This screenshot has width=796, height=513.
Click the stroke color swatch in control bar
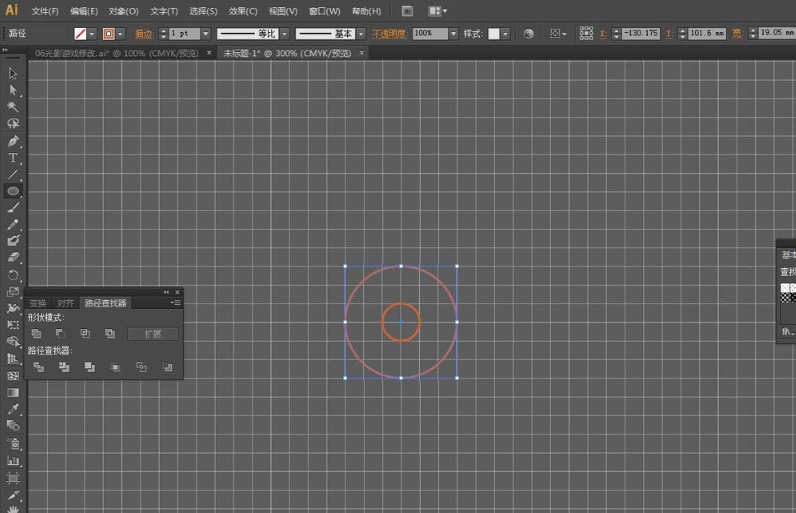click(109, 34)
